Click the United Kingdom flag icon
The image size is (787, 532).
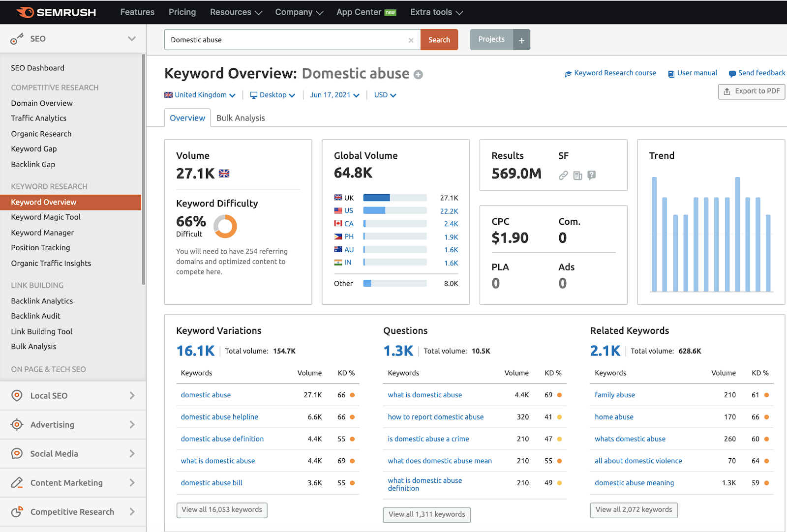pos(168,95)
